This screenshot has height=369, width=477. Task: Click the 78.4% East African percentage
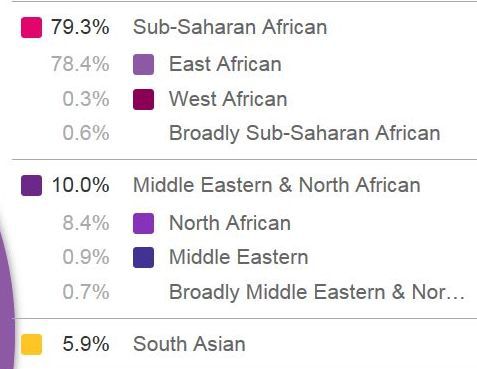pyautogui.click(x=80, y=64)
